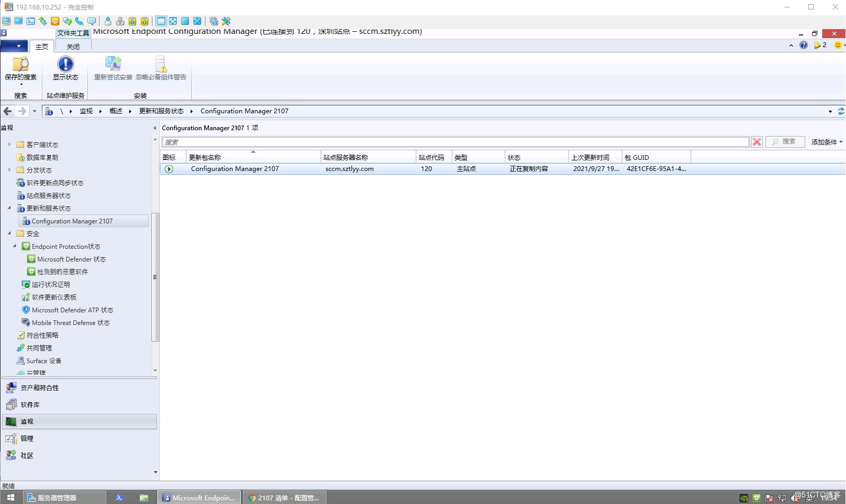Open the 资产和符合性 workspace
Viewport: 846px width, 504px height.
(79, 388)
